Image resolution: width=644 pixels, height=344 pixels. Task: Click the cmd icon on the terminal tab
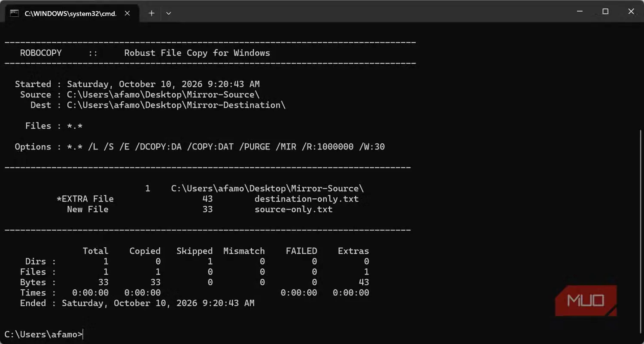click(14, 13)
